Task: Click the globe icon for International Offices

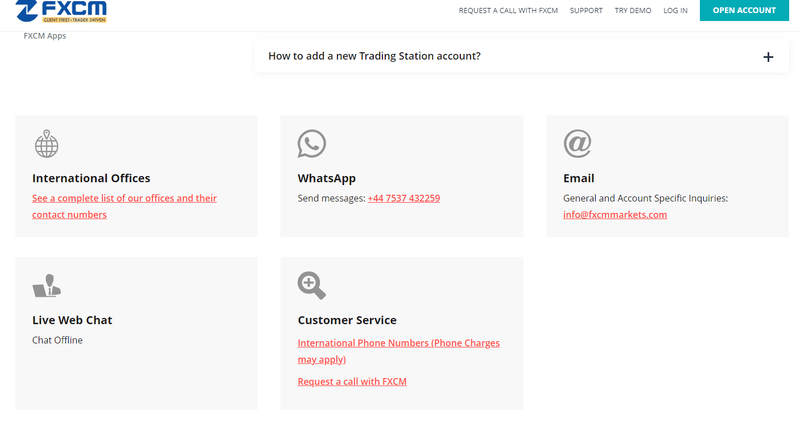Action: coord(46,144)
